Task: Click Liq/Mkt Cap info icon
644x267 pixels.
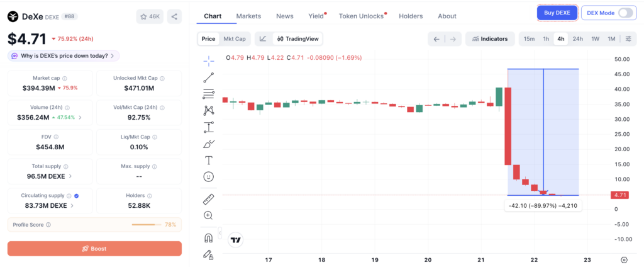Action: 155,137
